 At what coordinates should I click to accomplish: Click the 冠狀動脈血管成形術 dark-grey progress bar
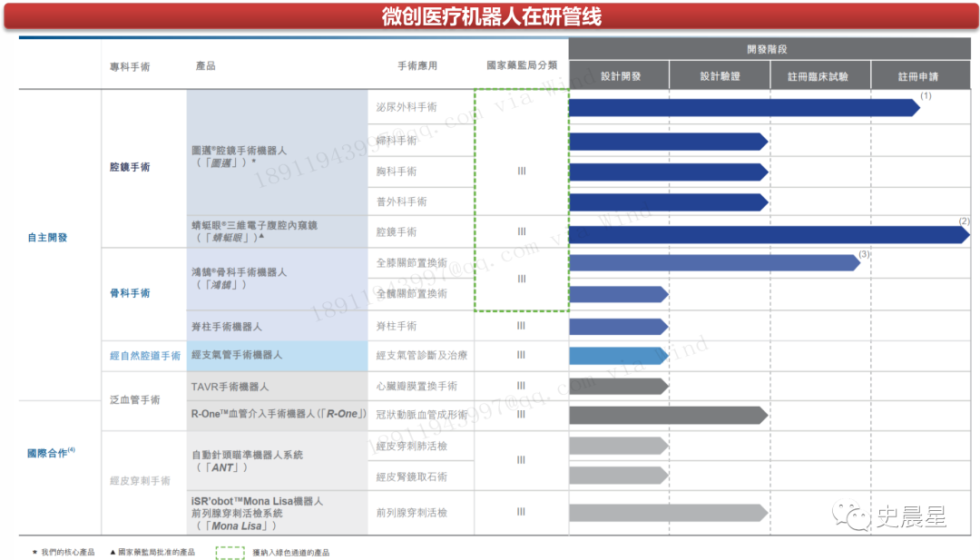tap(669, 416)
